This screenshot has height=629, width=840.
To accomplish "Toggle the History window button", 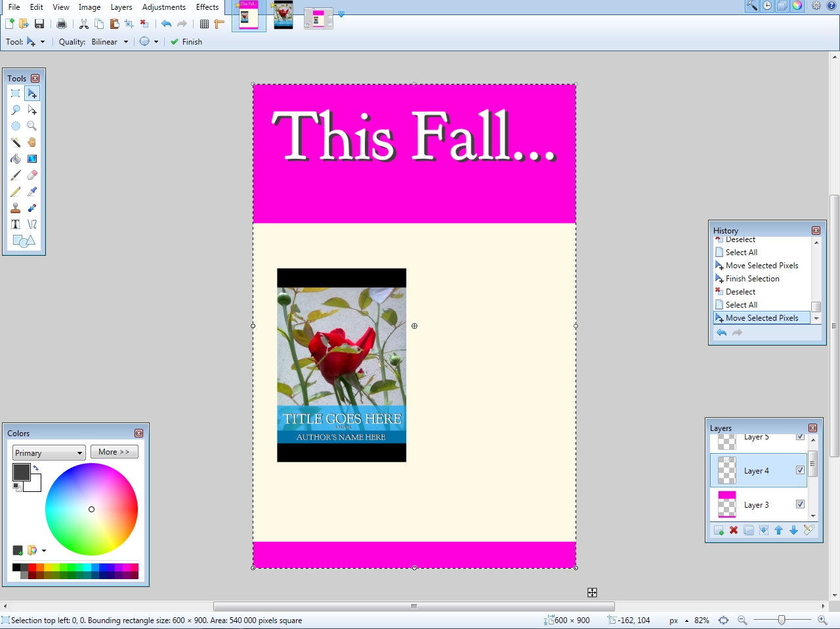I will pos(766,6).
